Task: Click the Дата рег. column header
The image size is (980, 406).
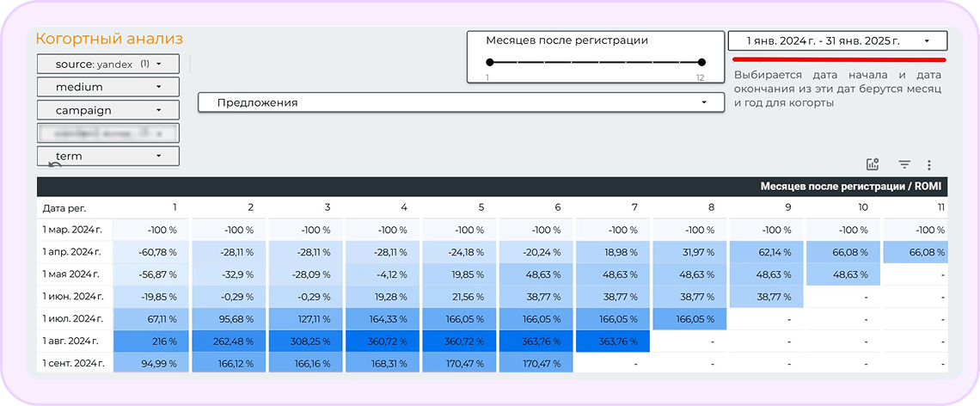Action: 64,208
